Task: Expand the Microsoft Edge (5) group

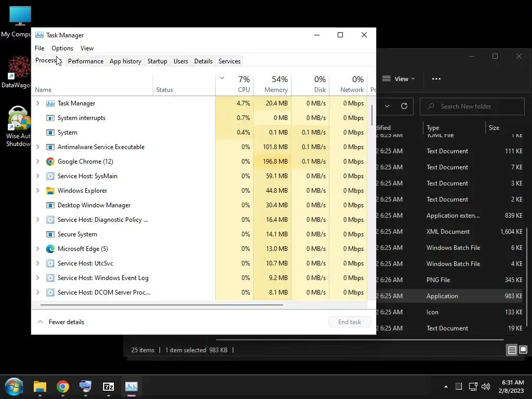Action: (37, 249)
